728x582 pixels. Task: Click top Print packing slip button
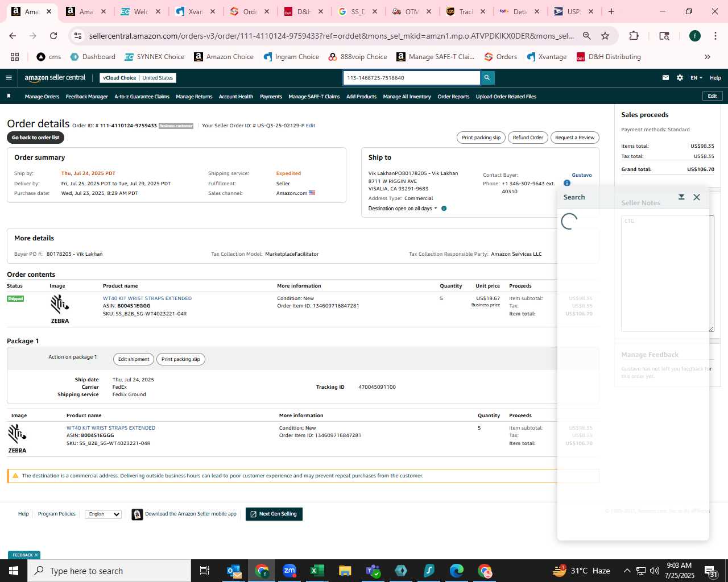click(481, 138)
